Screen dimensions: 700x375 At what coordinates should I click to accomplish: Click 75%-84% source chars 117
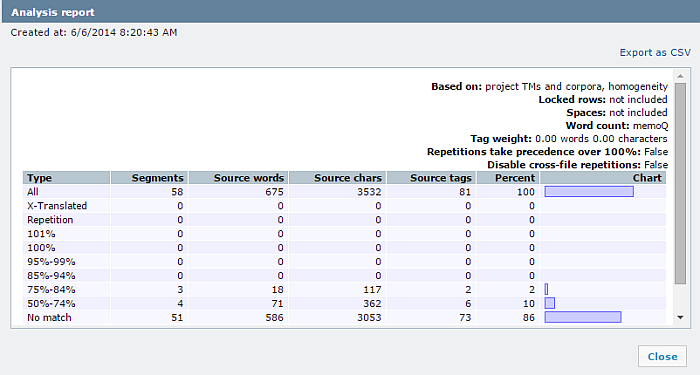click(x=372, y=290)
